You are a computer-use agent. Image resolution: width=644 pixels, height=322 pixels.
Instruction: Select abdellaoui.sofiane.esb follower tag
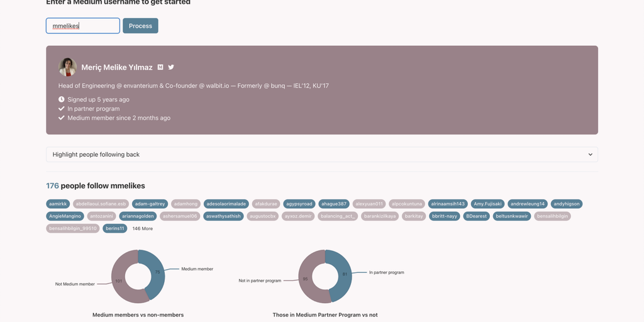[x=101, y=204]
